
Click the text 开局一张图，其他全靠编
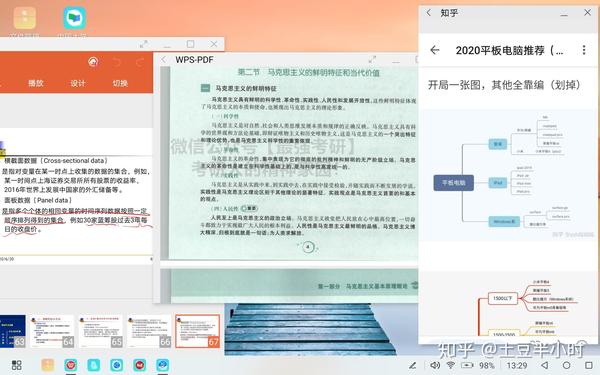[504, 85]
